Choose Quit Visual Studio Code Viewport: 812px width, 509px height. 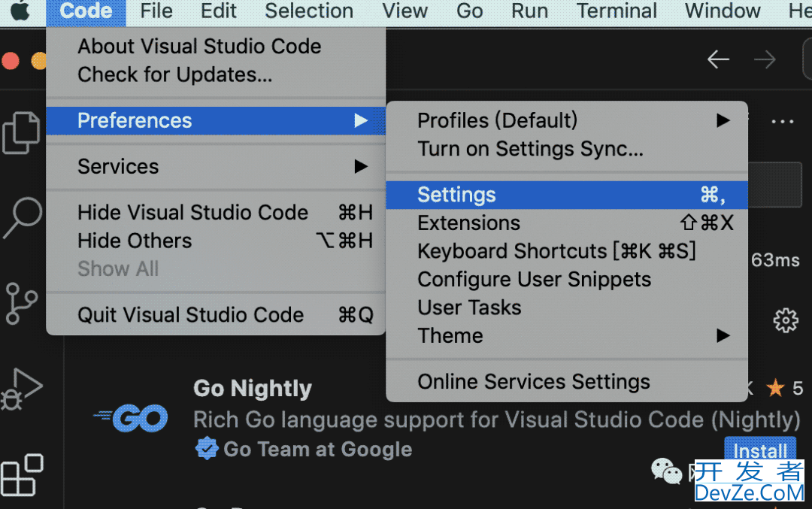pos(216,315)
